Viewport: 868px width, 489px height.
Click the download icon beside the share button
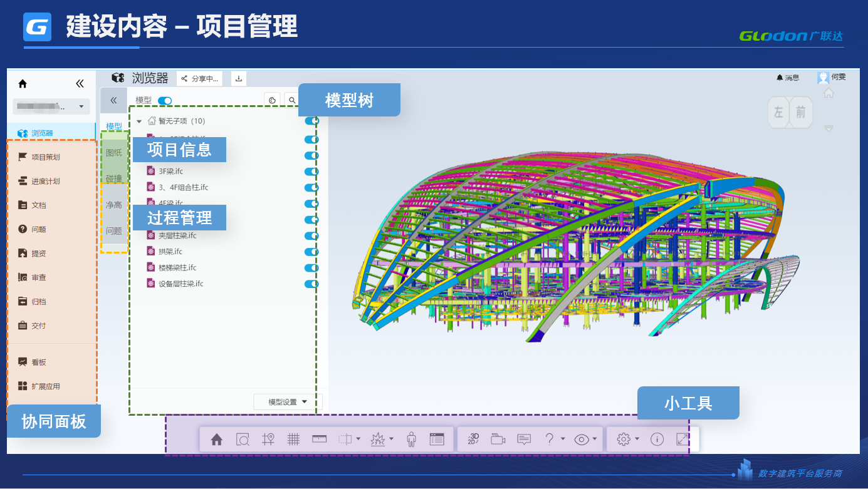239,78
